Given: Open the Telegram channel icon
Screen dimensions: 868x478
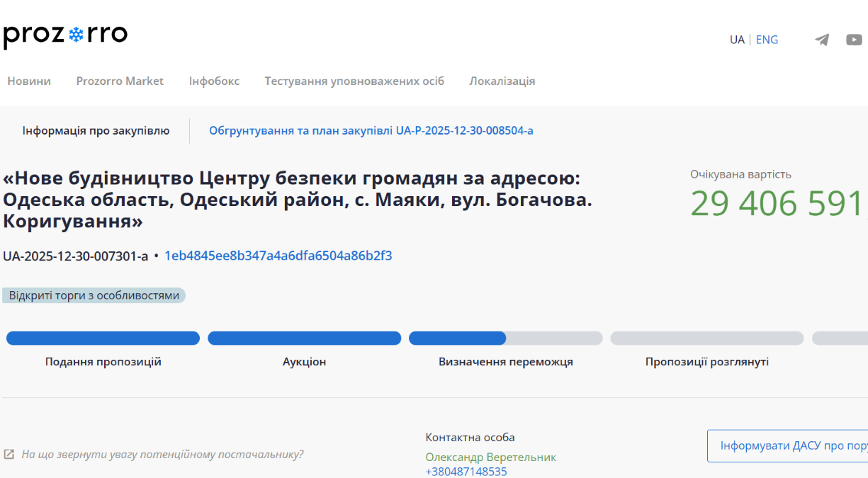Looking at the screenshot, I should coord(822,40).
